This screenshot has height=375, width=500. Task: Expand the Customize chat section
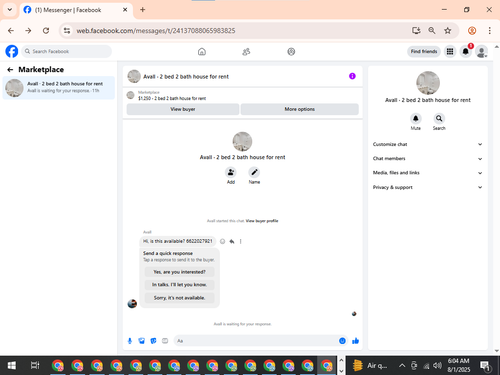428,144
